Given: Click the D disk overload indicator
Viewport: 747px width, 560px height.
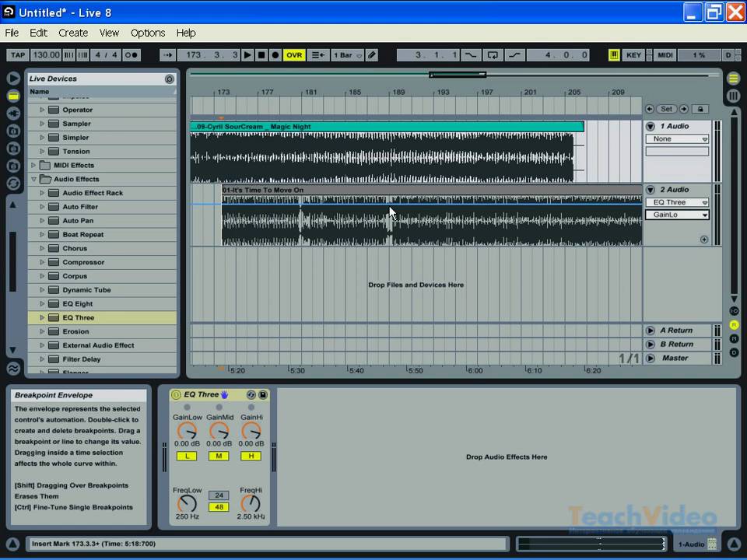Looking at the screenshot, I should 728,55.
